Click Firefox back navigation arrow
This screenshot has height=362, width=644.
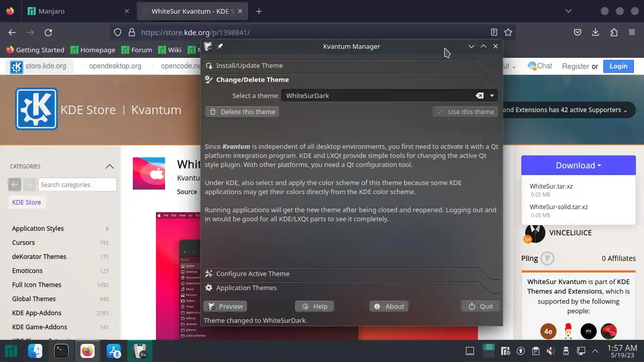click(12, 32)
